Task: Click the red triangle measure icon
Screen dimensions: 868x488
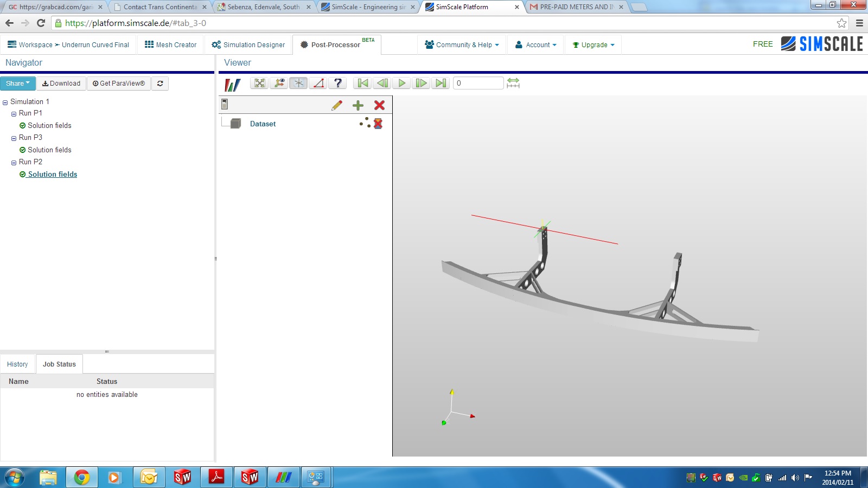Action: click(318, 83)
